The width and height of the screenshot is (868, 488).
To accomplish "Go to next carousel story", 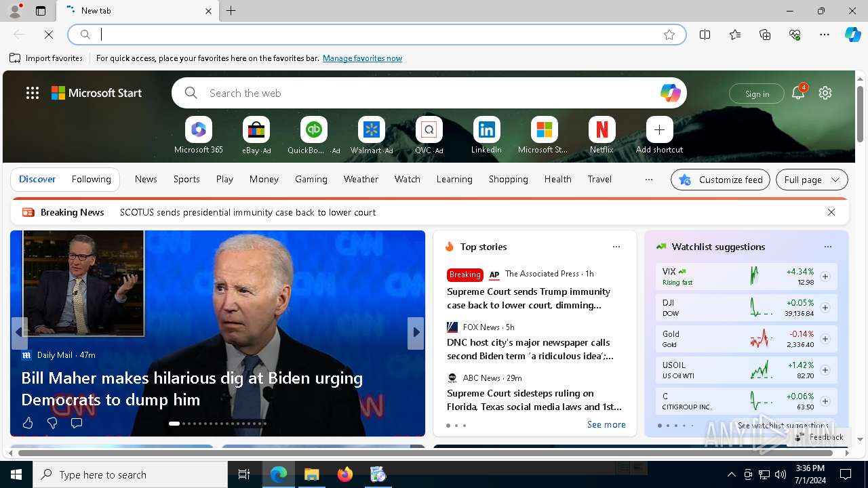I will (416, 333).
